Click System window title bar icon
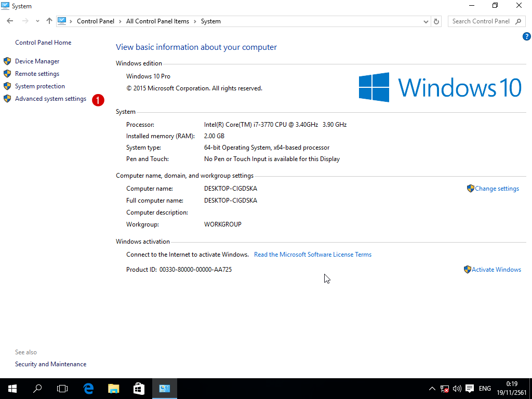The height and width of the screenshot is (399, 532). pos(5,6)
